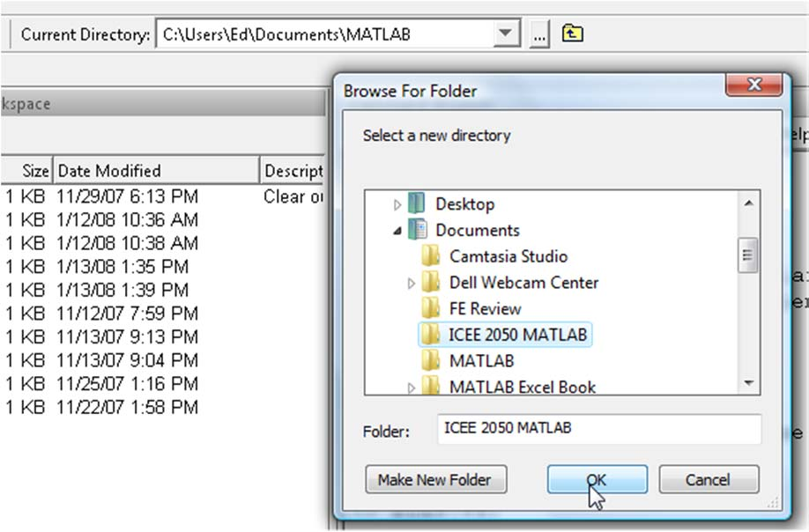Close the Browse For Folder dialog
The height and width of the screenshot is (532, 809).
753,84
